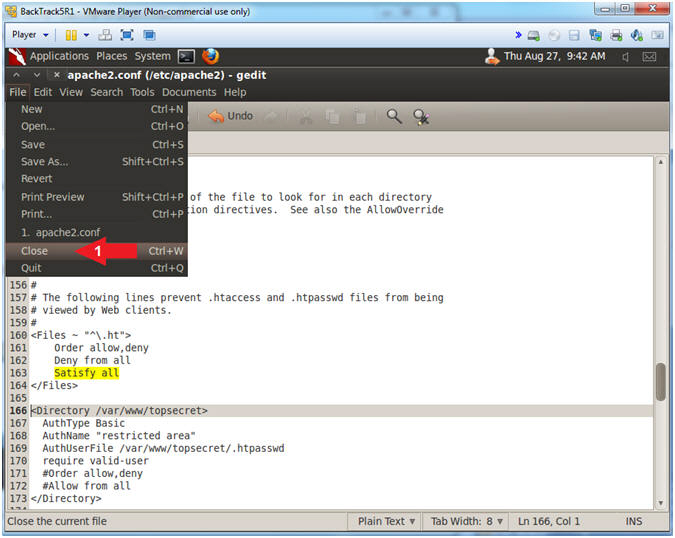Click the Cut scissors icon in gedit toolbar
Screen dimensions: 675x538
(x=306, y=117)
